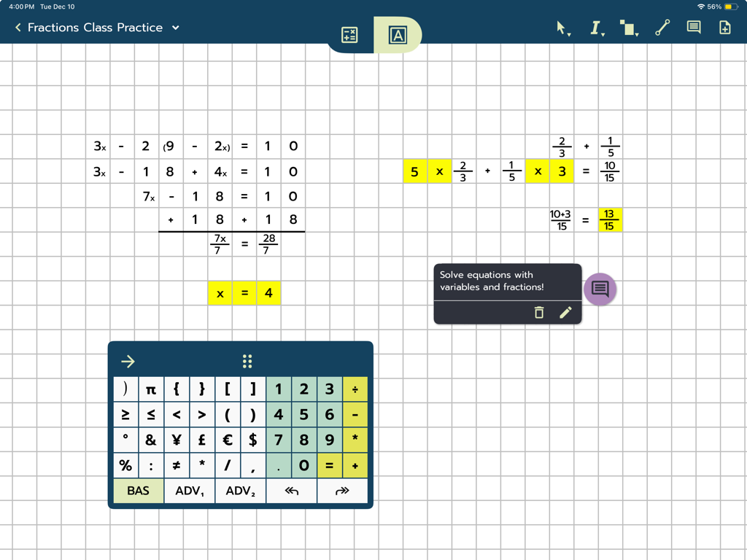Delete the comment using the trash icon
This screenshot has width=747, height=560.
[x=538, y=312]
